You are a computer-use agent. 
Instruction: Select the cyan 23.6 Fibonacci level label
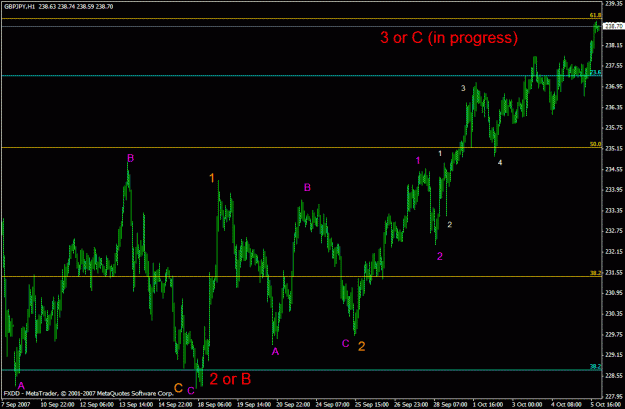click(x=596, y=72)
